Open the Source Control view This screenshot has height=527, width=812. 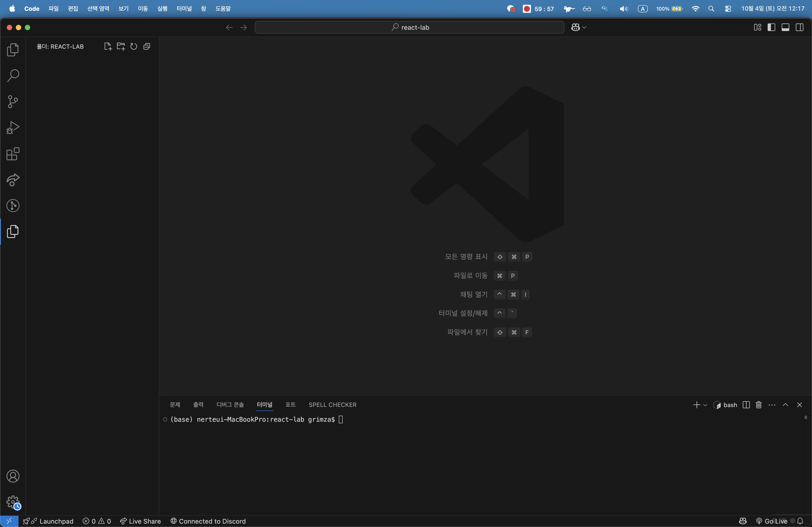[x=13, y=102]
